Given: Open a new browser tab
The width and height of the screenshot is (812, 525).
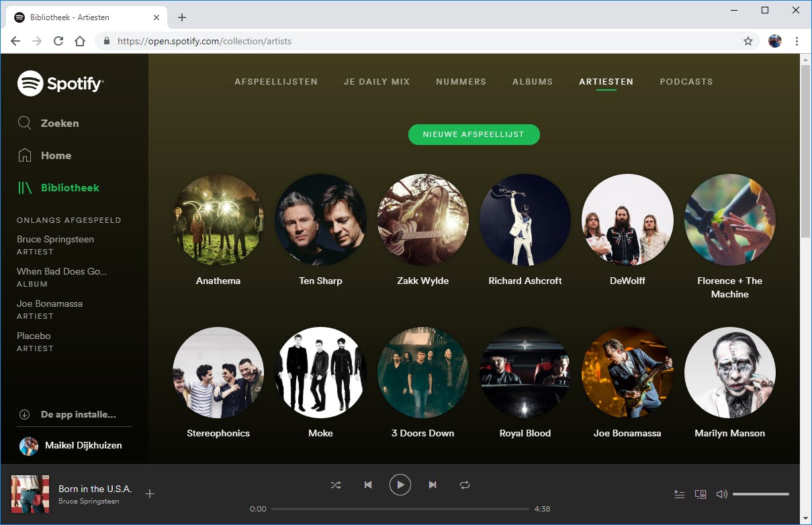Looking at the screenshot, I should coord(182,17).
